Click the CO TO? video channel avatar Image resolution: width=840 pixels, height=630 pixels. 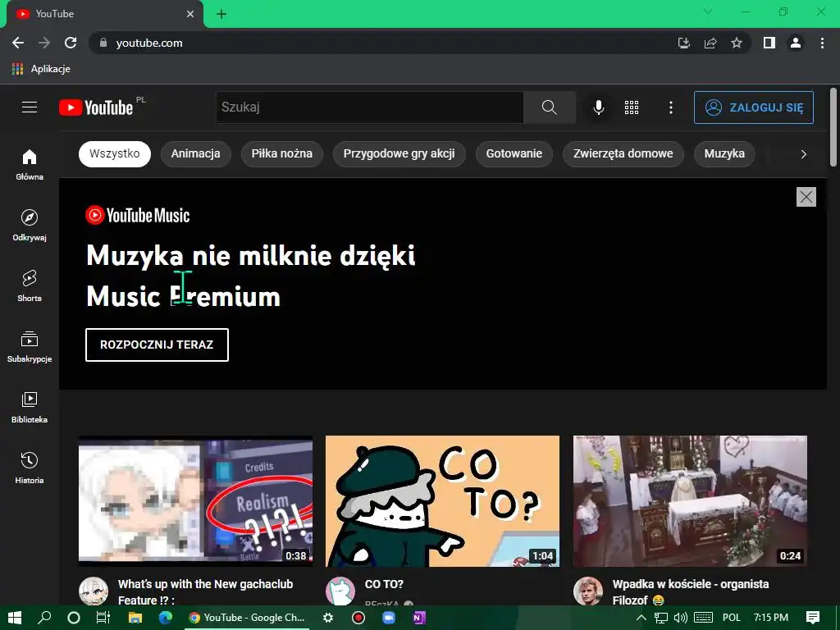pyautogui.click(x=340, y=591)
